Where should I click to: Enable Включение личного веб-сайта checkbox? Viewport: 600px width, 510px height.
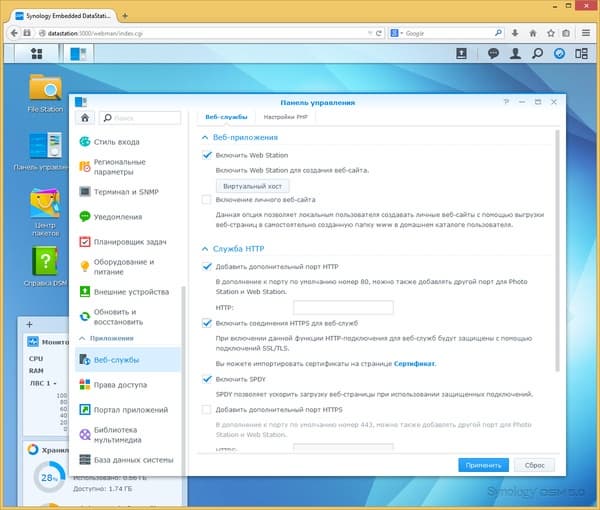[206, 199]
